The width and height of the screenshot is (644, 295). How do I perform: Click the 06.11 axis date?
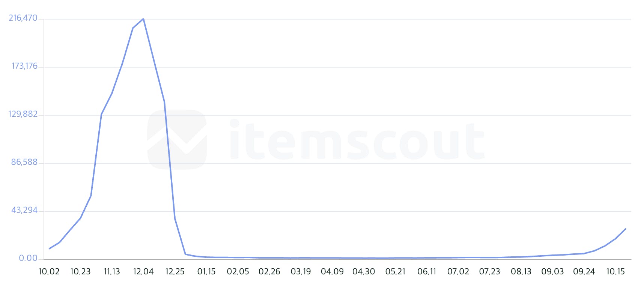(427, 272)
